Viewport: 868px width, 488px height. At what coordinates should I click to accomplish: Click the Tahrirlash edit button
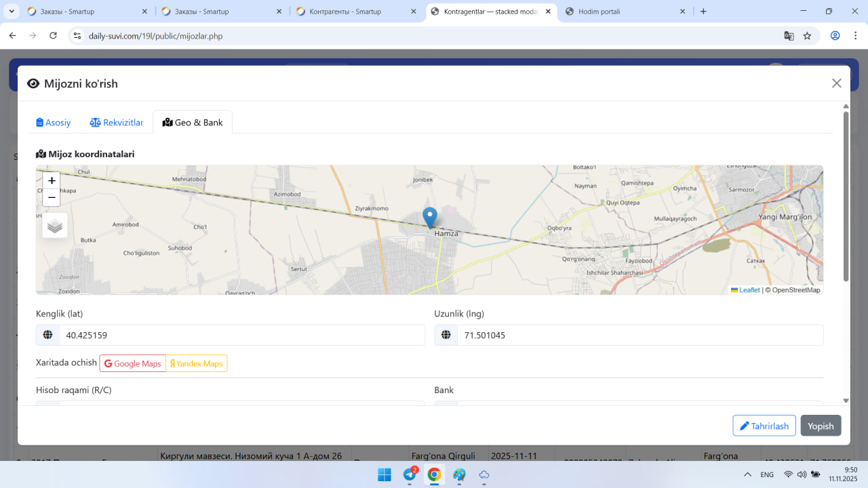click(x=764, y=426)
